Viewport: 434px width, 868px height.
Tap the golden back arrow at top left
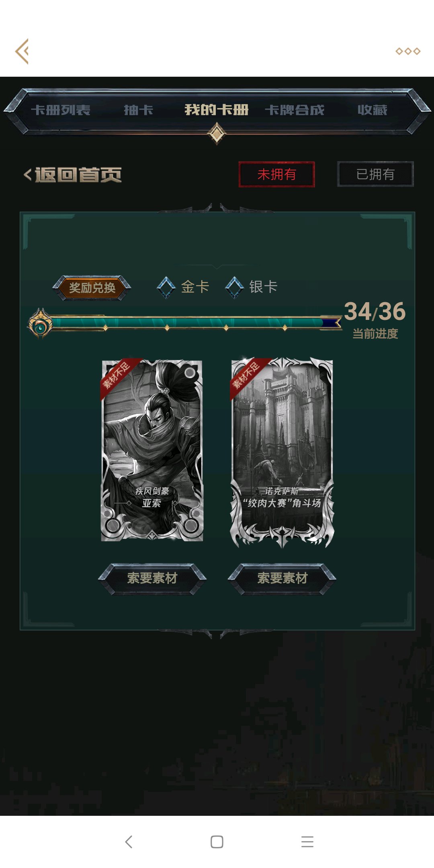(x=22, y=51)
